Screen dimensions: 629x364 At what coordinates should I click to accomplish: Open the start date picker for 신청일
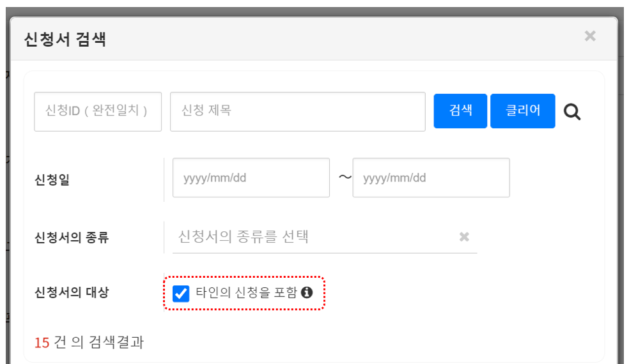(251, 178)
